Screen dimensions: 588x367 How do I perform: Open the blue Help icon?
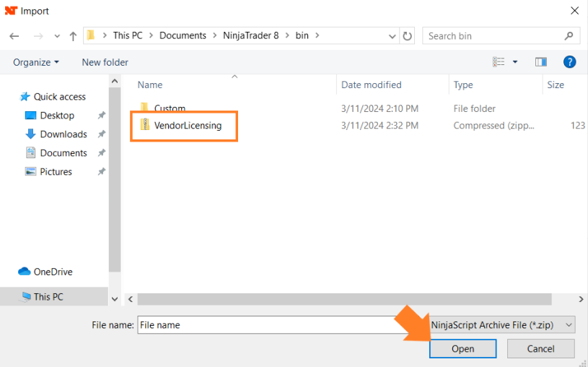coord(569,62)
